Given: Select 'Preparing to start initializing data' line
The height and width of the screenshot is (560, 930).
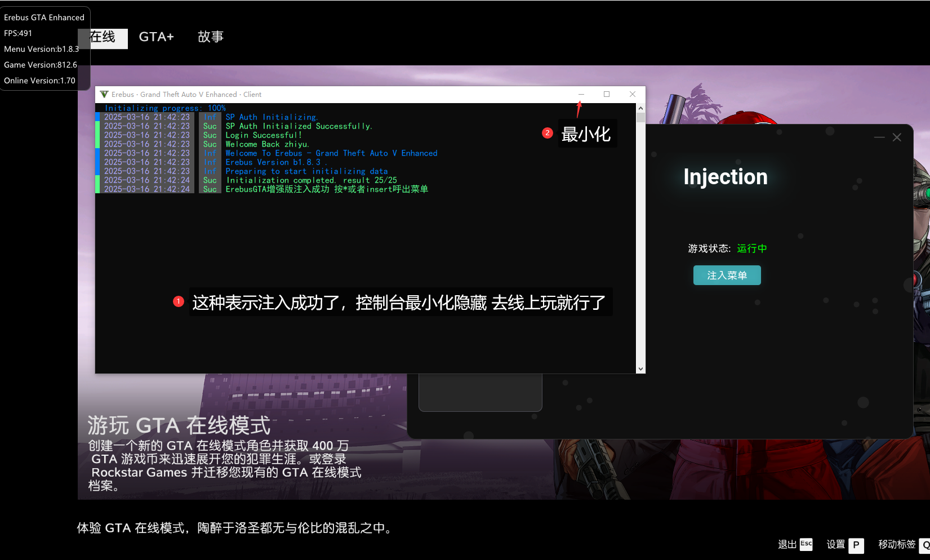Looking at the screenshot, I should point(306,171).
